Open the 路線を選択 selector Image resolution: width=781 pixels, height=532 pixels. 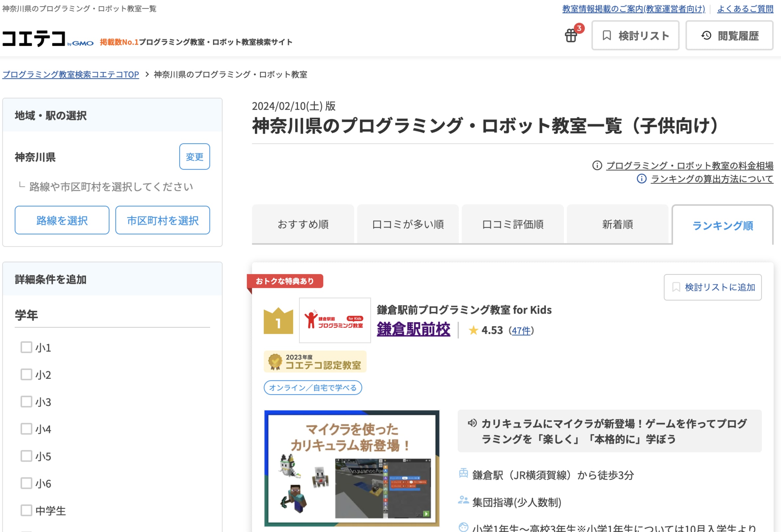coord(62,220)
